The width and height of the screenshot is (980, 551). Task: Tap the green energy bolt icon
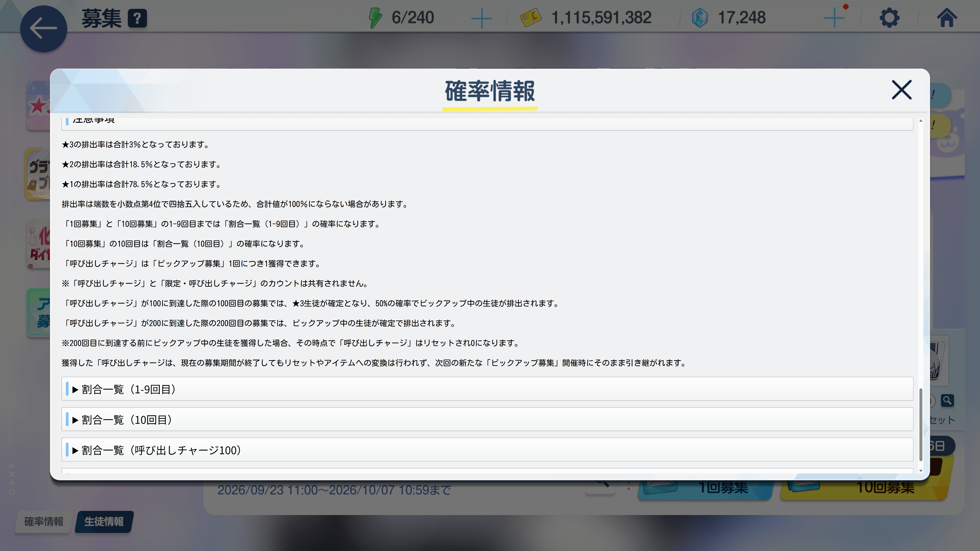point(375,18)
